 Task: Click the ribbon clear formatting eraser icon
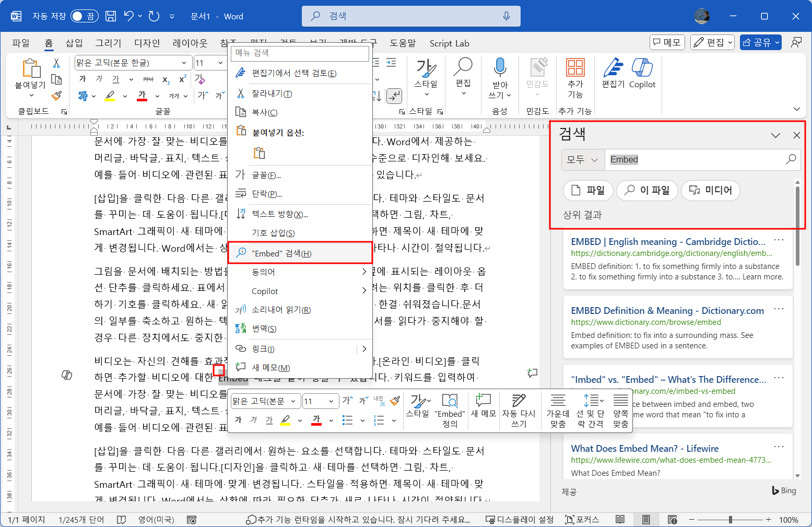(x=199, y=79)
